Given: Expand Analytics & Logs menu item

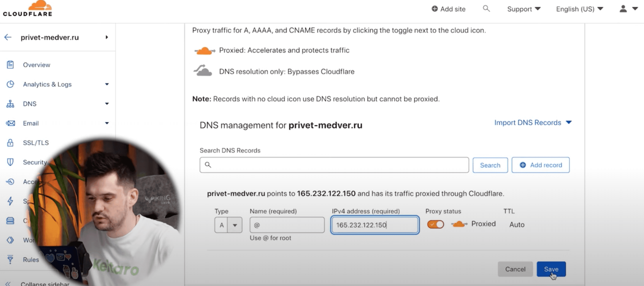Looking at the screenshot, I should pos(57,84).
